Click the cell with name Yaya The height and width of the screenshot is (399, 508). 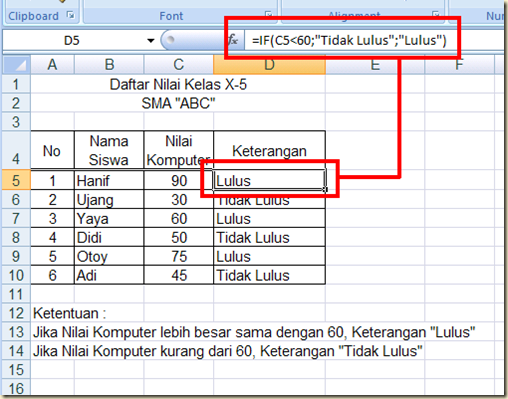pyautogui.click(x=109, y=219)
